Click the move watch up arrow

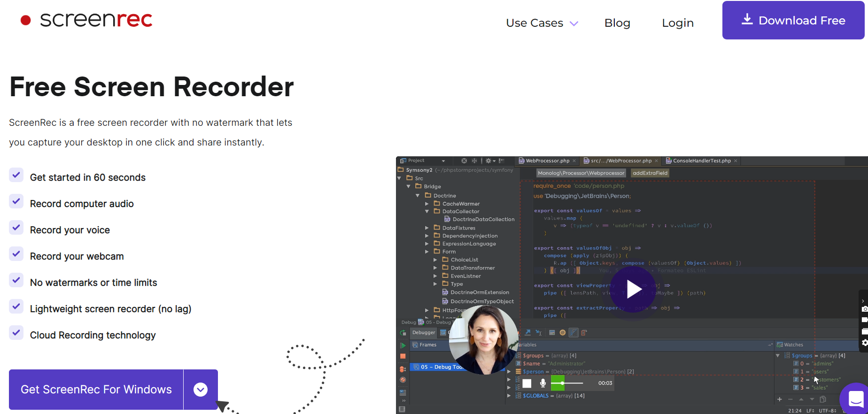[801, 399]
